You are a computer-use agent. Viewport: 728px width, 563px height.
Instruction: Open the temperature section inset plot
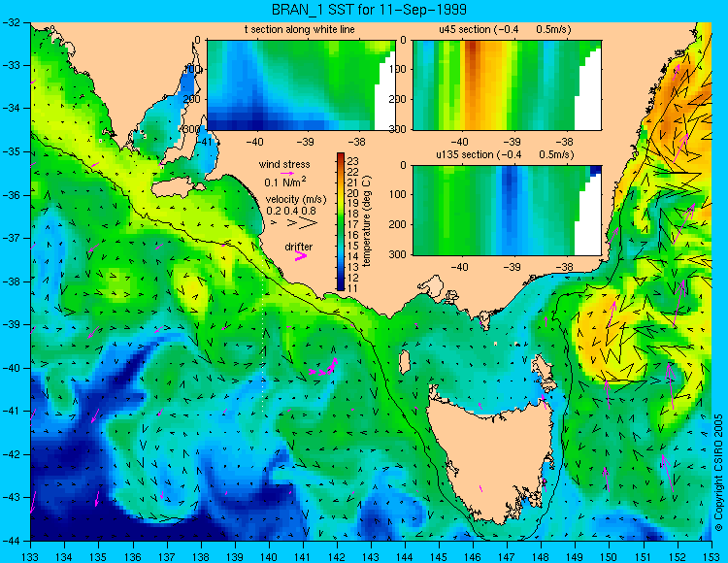point(301,85)
